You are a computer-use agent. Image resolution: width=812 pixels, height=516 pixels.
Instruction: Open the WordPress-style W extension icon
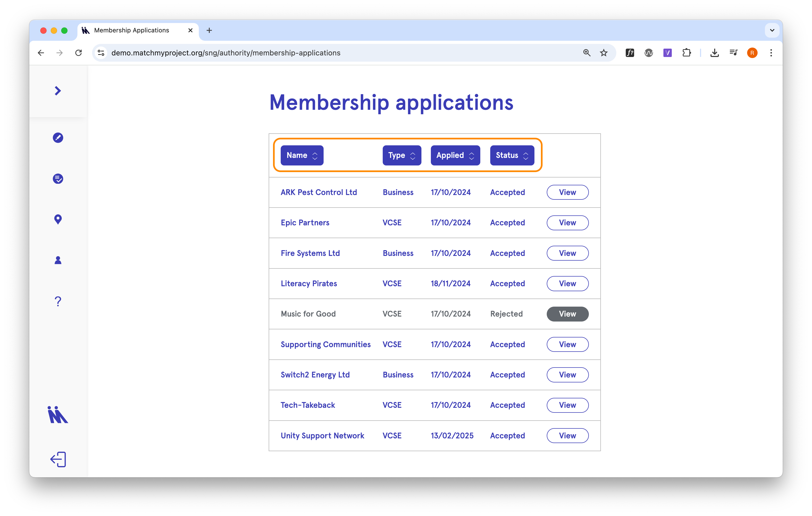point(649,53)
